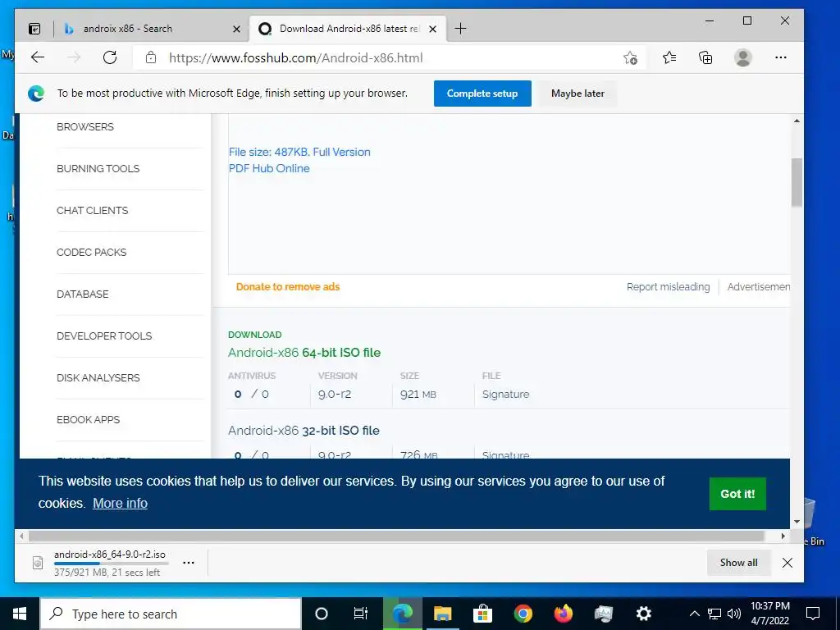Select Download Android-x86 latest tab
Viewport: 840px width, 630px height.
(348, 29)
